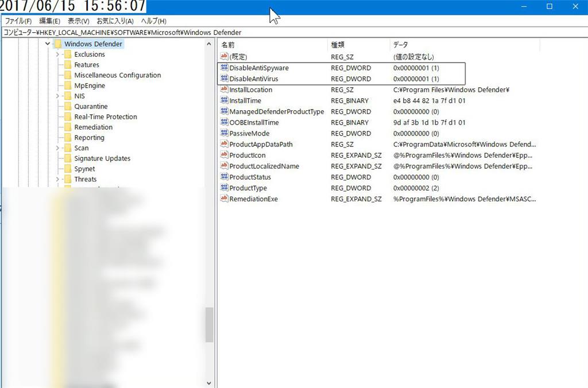Open the ファイル(F) menu
Screen dimensions: 588x388
click(18, 21)
